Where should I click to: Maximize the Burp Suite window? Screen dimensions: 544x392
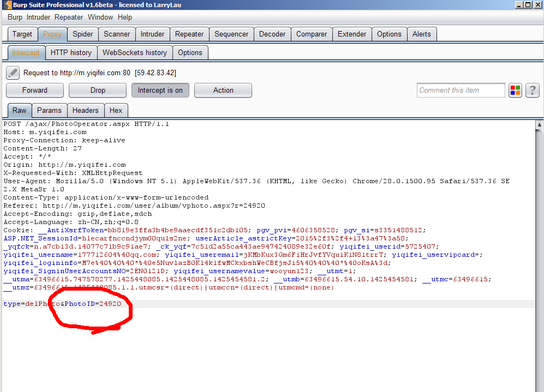[528, 5]
